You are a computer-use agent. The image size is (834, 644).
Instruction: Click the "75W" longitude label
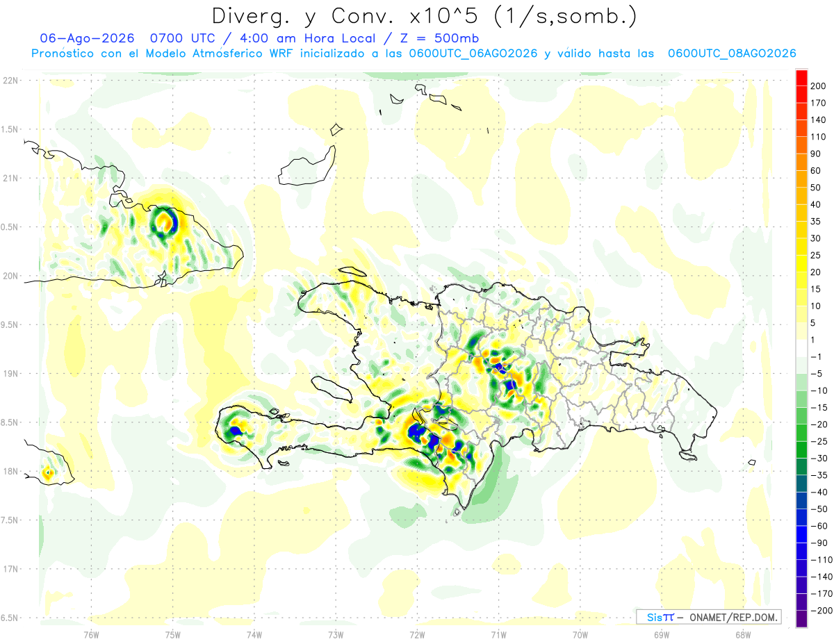[173, 635]
